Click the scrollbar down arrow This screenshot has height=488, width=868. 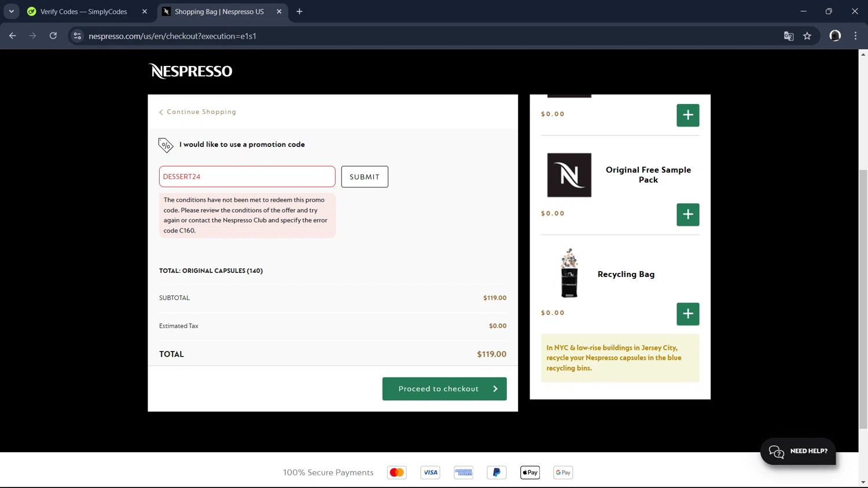coord(863,482)
